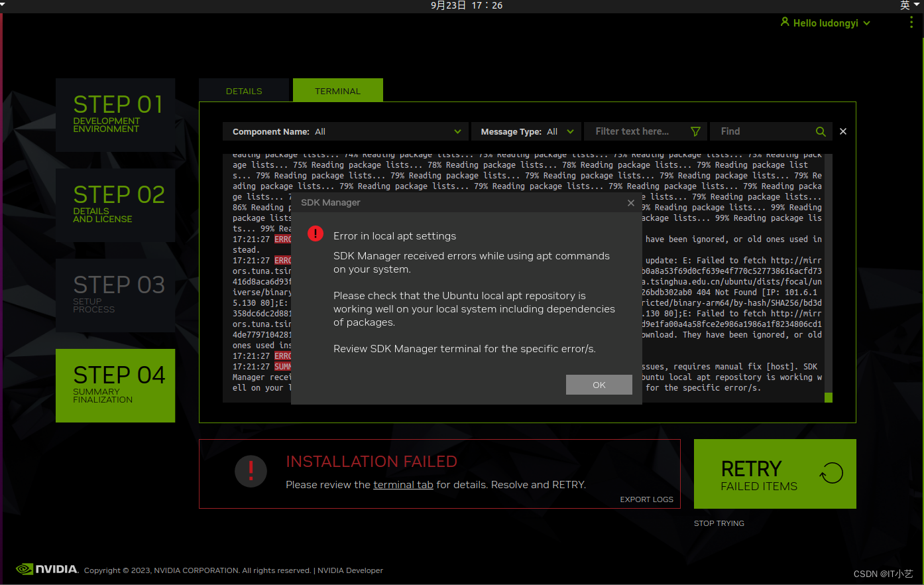Open the Component Name dropdown
The height and width of the screenshot is (585, 924).
[x=345, y=131]
